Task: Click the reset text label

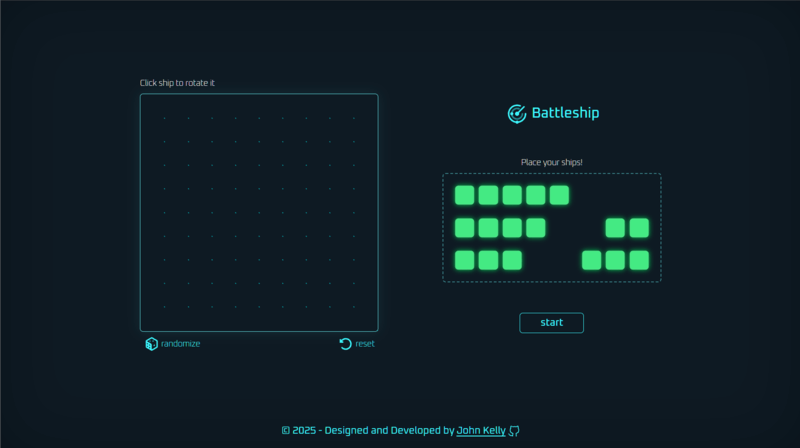Action: pyautogui.click(x=365, y=344)
